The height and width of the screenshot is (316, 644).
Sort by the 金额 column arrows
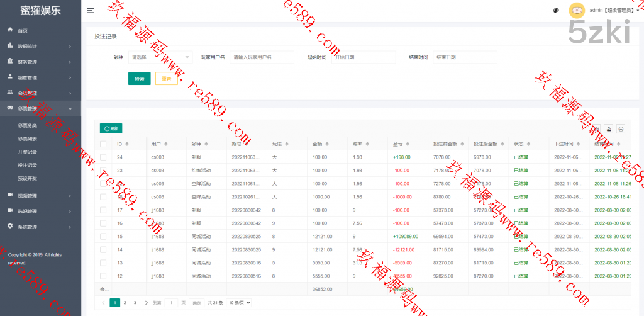(x=327, y=144)
